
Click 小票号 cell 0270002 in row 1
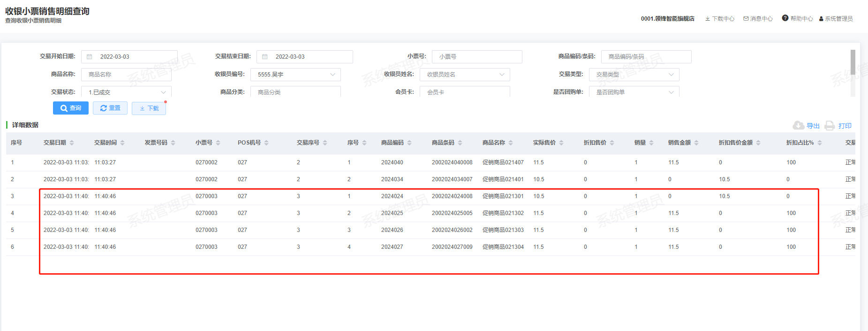[x=206, y=162]
